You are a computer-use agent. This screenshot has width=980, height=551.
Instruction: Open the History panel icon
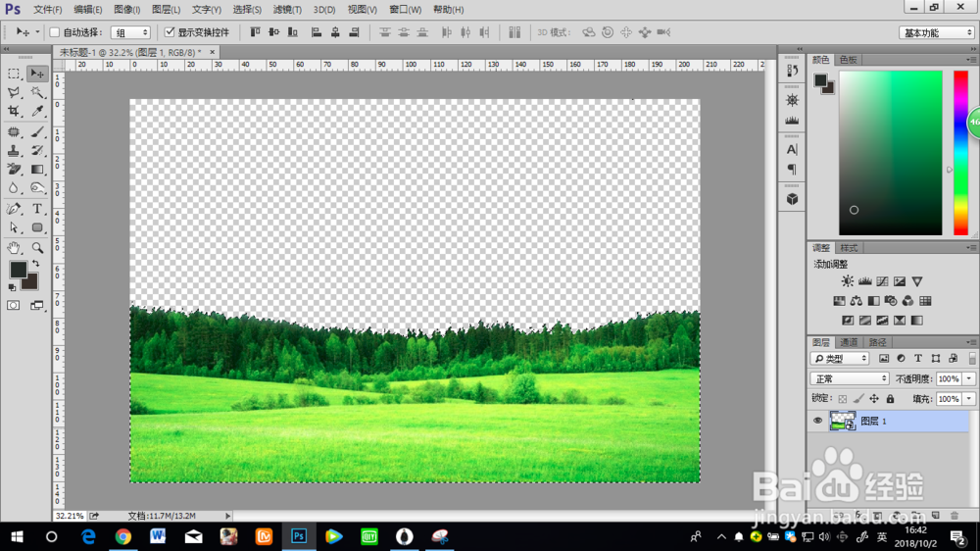[792, 71]
